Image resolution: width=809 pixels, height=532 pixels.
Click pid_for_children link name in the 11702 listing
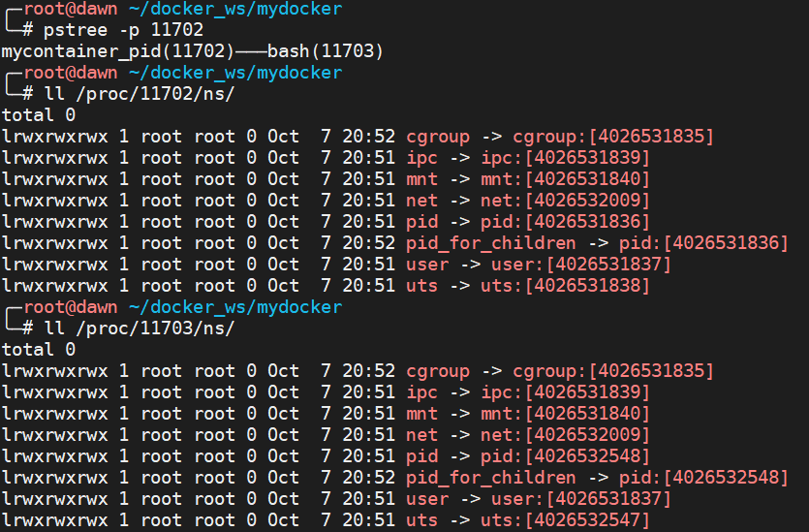[x=490, y=243]
